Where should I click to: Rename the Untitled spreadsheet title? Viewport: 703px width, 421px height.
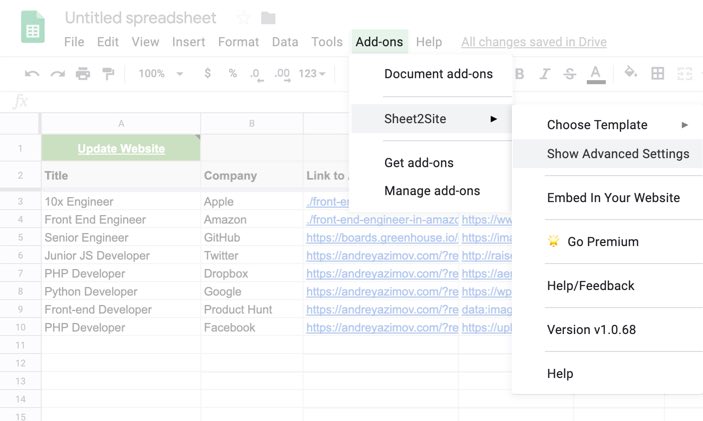click(x=140, y=18)
